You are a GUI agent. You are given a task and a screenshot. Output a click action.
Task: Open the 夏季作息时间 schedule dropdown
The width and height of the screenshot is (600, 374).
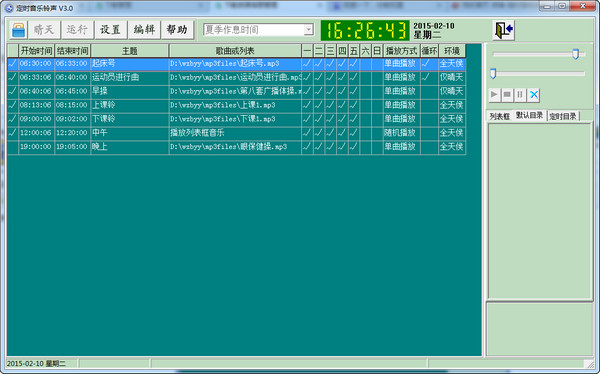tap(308, 29)
